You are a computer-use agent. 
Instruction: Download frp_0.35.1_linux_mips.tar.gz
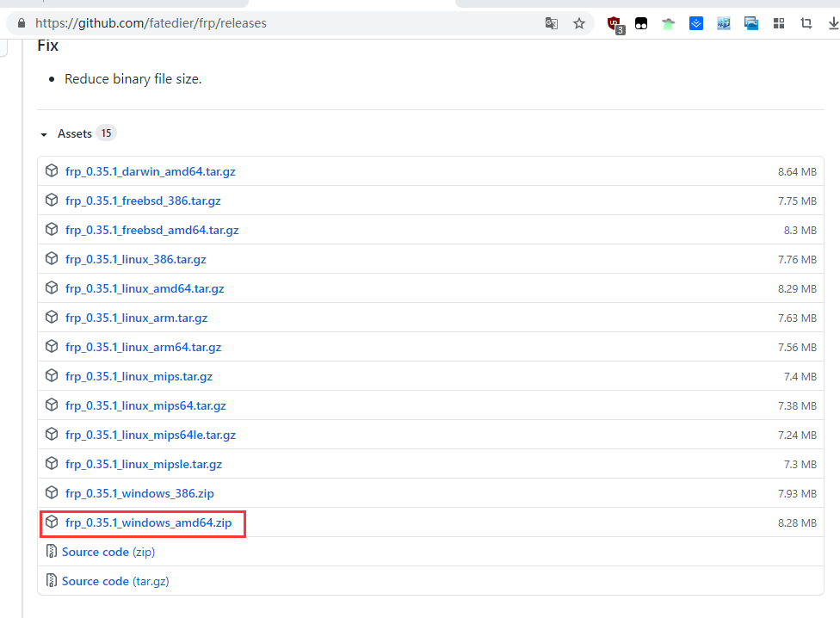pyautogui.click(x=139, y=376)
